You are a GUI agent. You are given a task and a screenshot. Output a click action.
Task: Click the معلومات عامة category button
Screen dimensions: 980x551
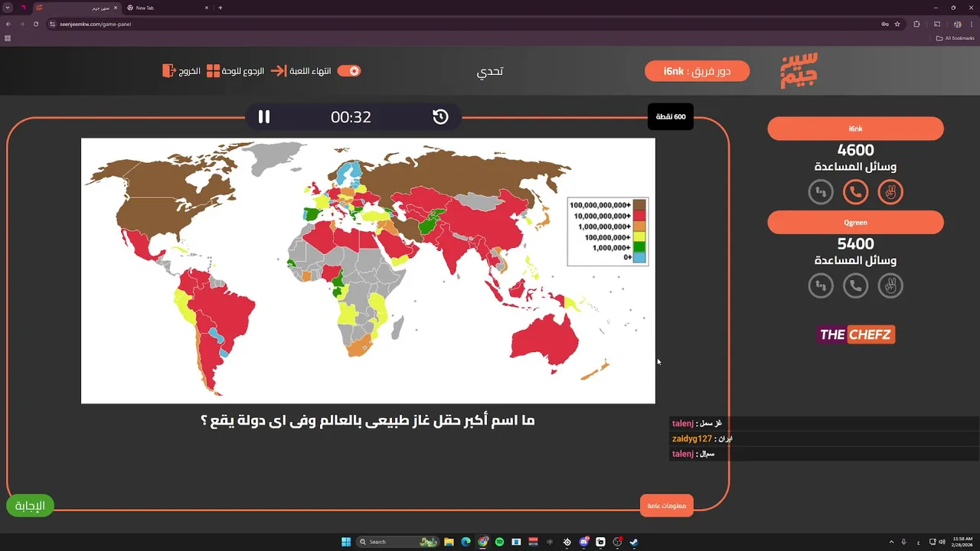pos(666,505)
